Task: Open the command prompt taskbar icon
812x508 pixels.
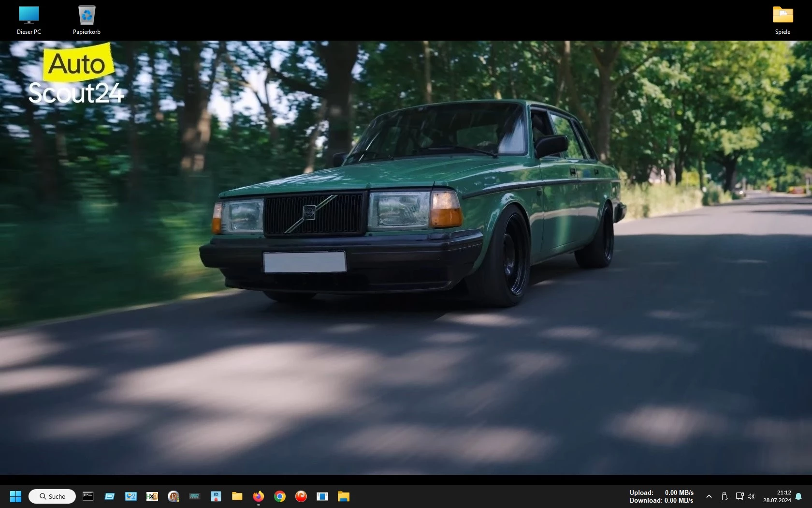Action: pyautogui.click(x=88, y=496)
